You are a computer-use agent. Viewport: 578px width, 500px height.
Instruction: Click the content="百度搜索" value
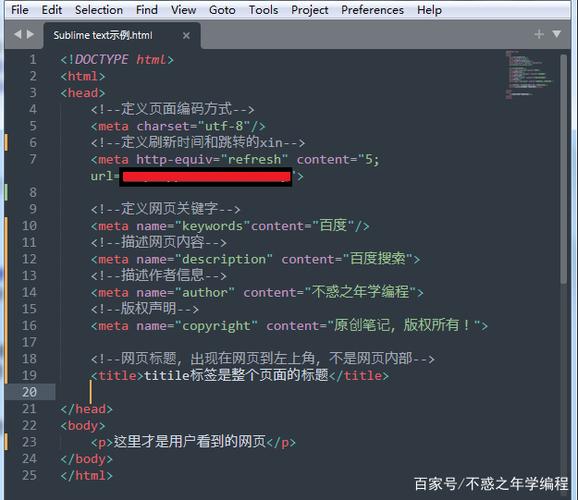click(x=347, y=259)
